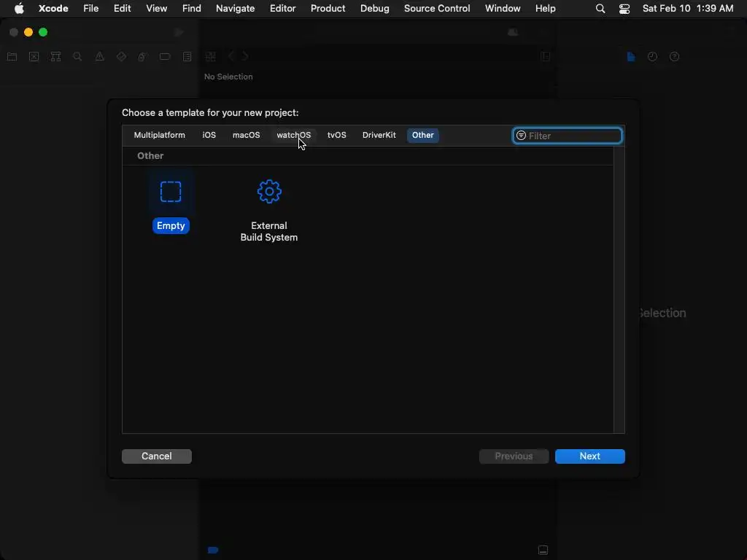Click the template Filter text field
The image size is (747, 560).
pyautogui.click(x=568, y=136)
